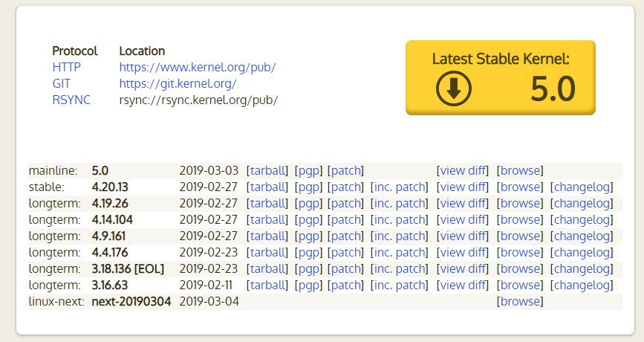This screenshot has width=644, height=342.
Task: Browse the 3.18.136 tree
Action: tap(520, 269)
